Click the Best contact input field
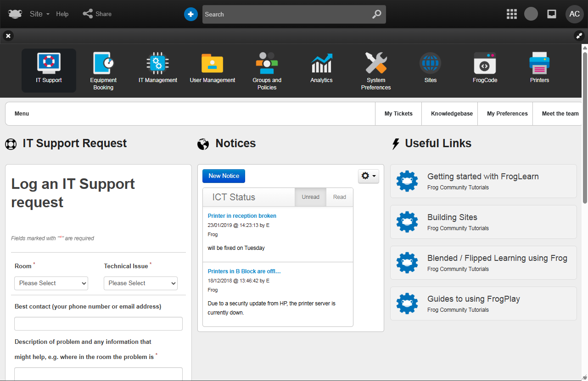This screenshot has width=588, height=381. click(98, 324)
